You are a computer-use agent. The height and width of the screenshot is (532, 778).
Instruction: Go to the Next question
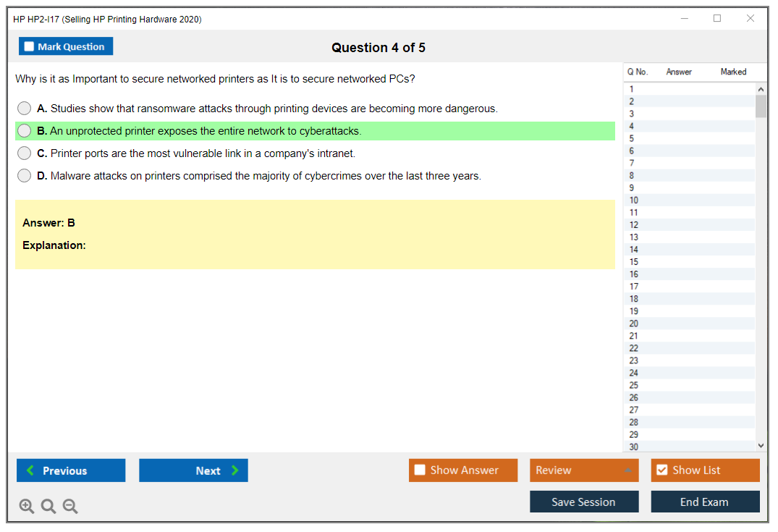click(193, 470)
